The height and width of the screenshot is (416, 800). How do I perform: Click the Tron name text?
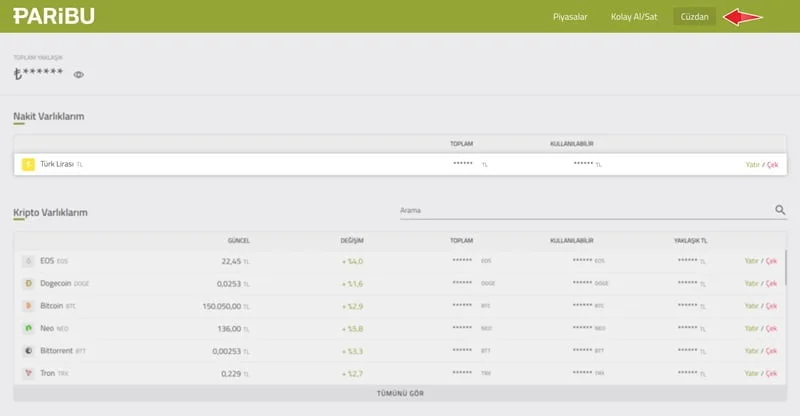pyautogui.click(x=47, y=373)
